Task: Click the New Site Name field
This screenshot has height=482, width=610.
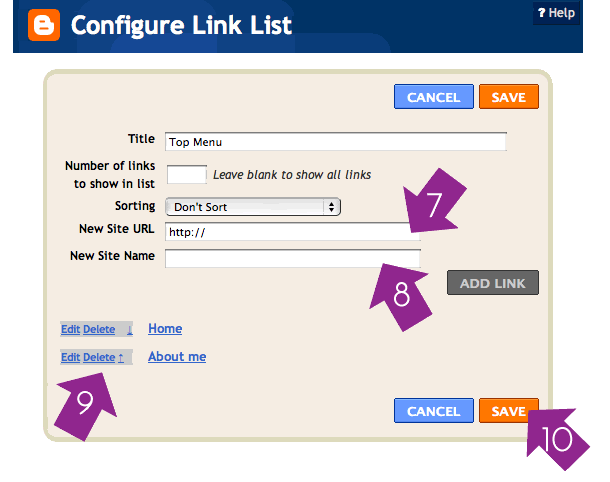Action: coord(290,259)
